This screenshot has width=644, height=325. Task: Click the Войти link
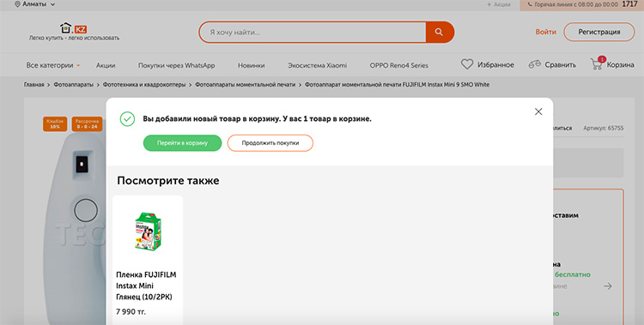coord(545,32)
